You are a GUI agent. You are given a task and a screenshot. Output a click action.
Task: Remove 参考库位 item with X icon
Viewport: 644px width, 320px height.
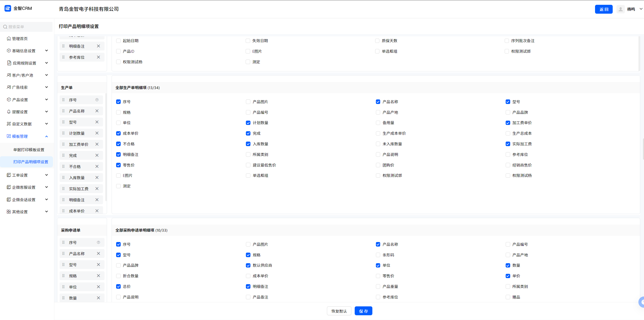[98, 57]
